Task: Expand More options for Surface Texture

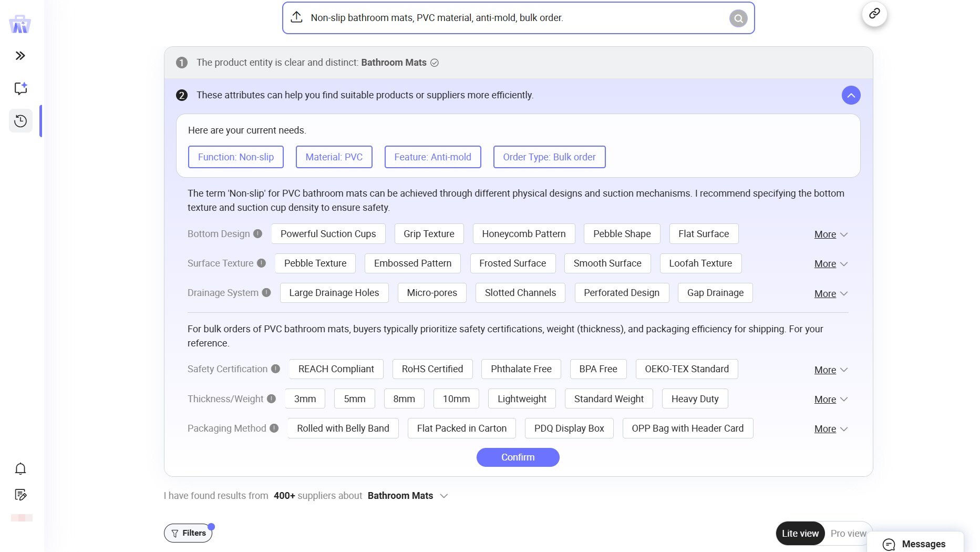Action: 830,264
